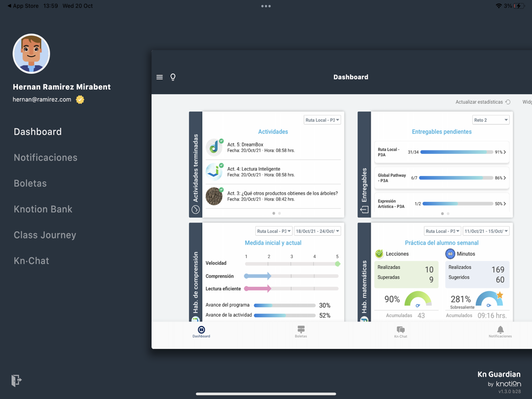Viewport: 532px width, 399px height.
Task: Open Práctica del alumno Ruta Local dropdown
Action: 443,231
